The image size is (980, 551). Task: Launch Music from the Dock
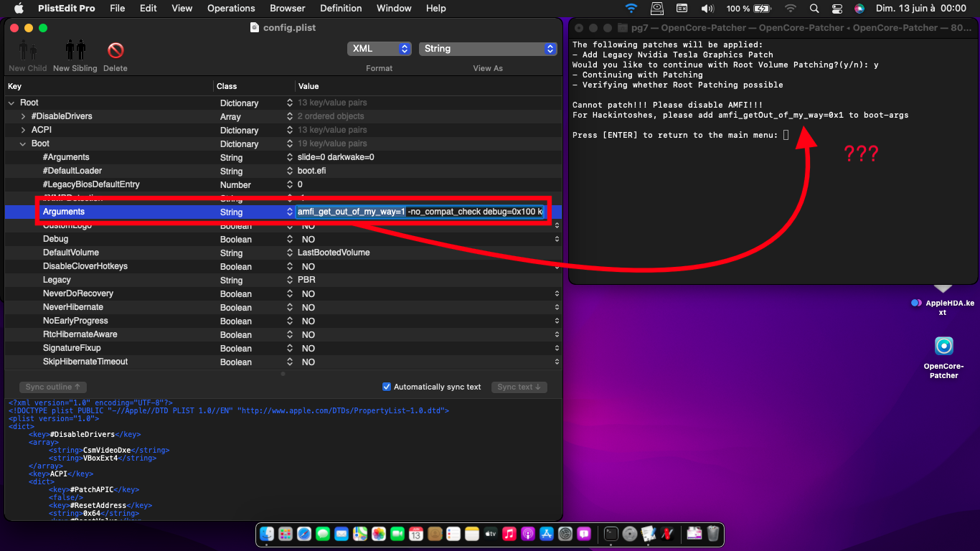pos(509,534)
